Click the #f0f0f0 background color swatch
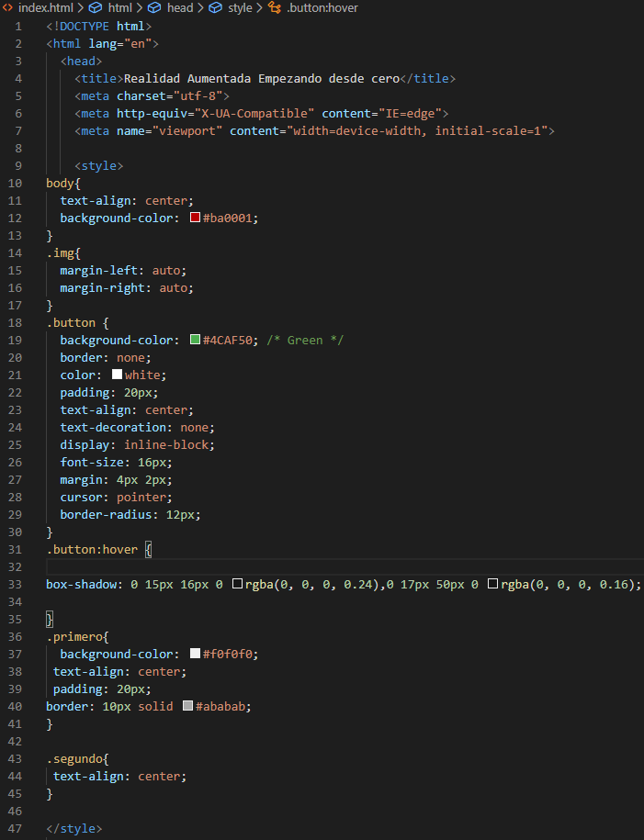This screenshot has width=644, height=840. click(x=195, y=655)
